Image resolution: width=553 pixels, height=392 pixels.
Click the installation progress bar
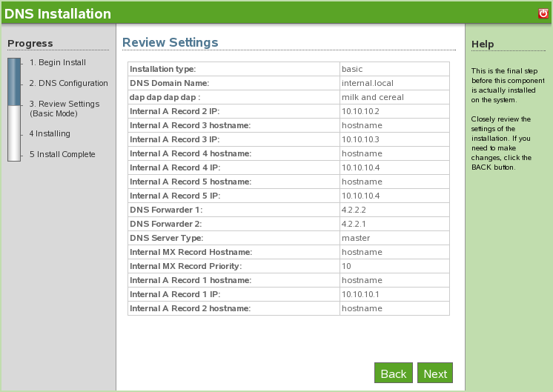point(14,110)
